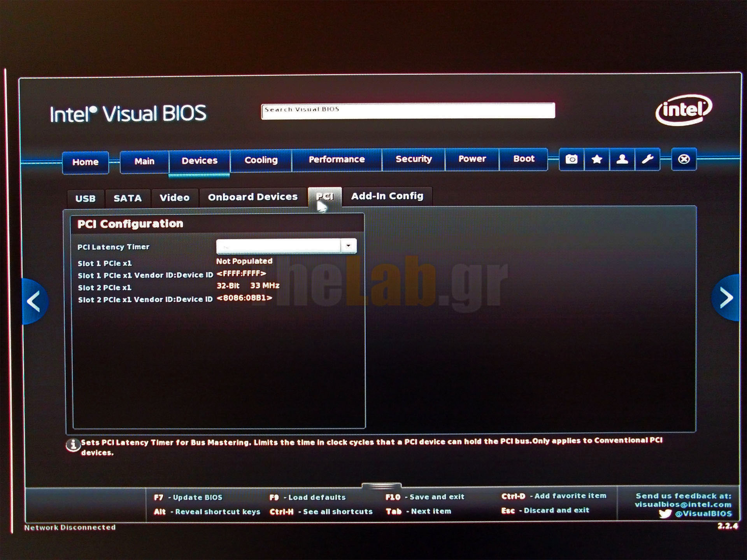This screenshot has height=560, width=747.
Task: Open the PCI Latency Timer dropdown arrow
Action: click(348, 246)
